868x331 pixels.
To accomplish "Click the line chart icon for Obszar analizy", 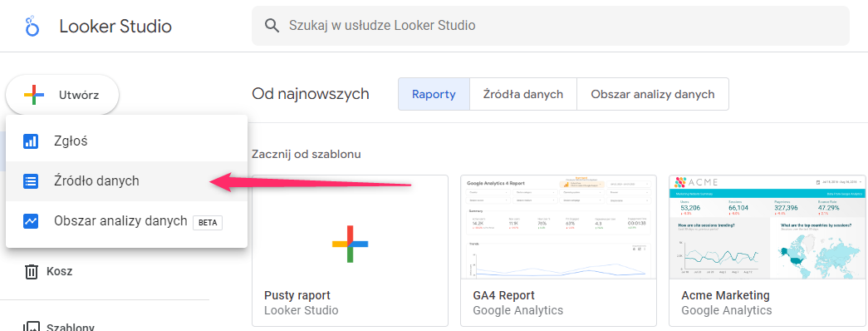I will tap(31, 221).
